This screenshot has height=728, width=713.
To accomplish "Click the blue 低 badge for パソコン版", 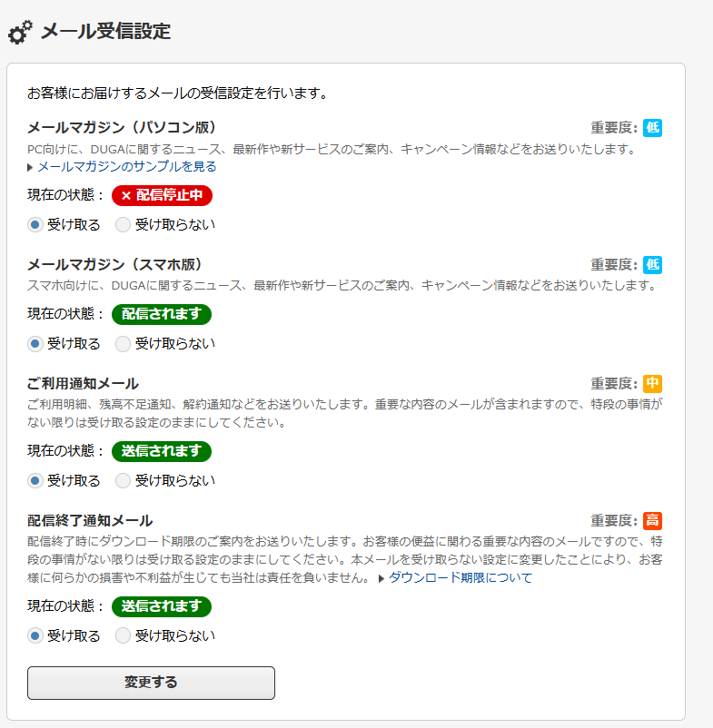I will (652, 128).
